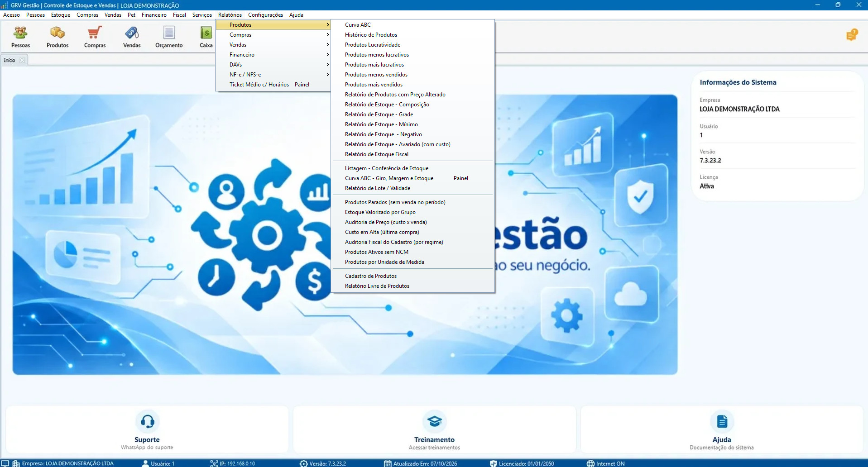This screenshot has height=467, width=868.
Task: Click the Caixa toolbar icon
Action: click(206, 37)
